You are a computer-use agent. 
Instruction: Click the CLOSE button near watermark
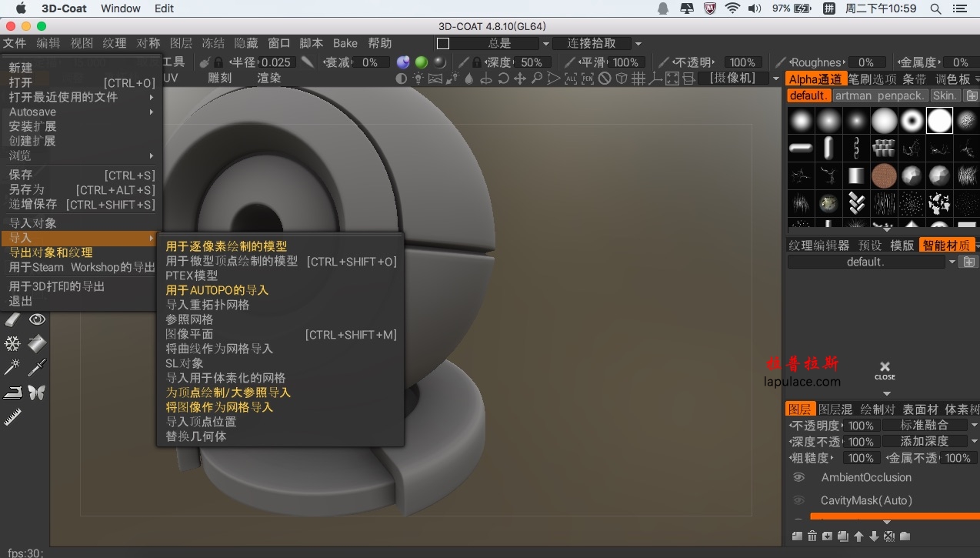click(885, 370)
